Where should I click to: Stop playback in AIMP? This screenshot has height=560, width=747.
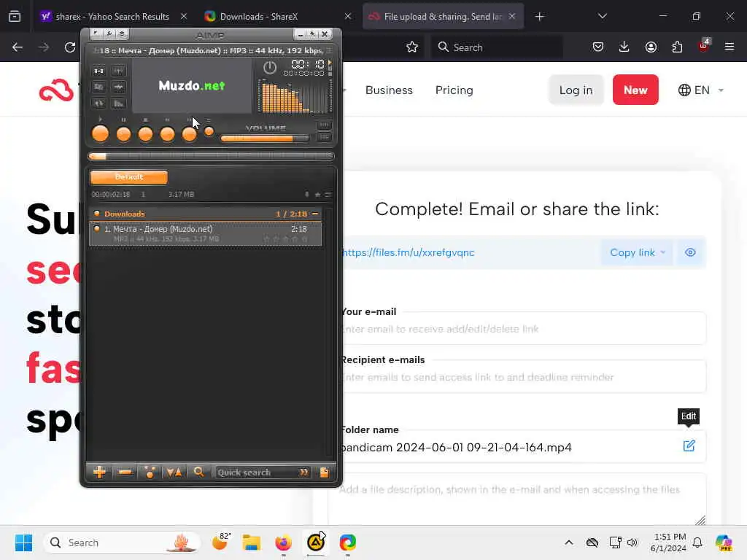145,134
